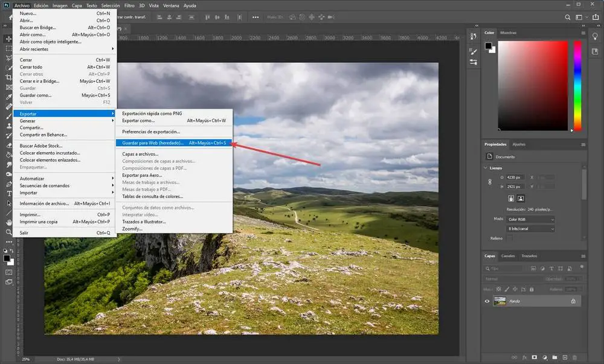
Task: Click the toolbar foreground color swatch
Action: 7,258
